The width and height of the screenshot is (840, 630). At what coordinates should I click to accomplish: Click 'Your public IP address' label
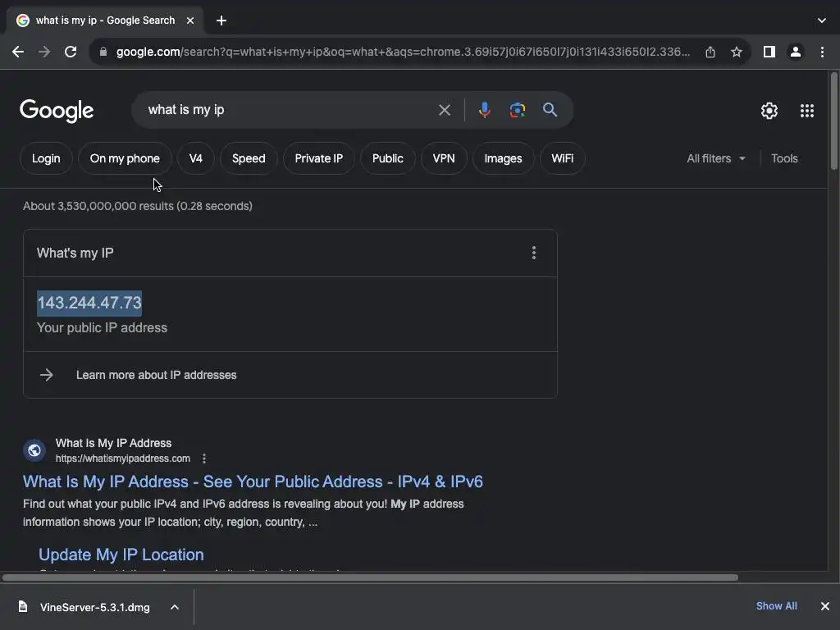point(102,328)
